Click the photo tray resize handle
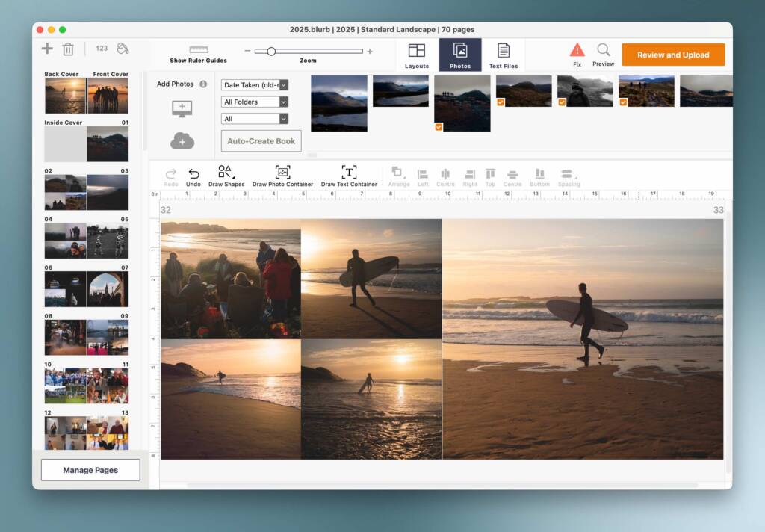This screenshot has height=532, width=765. click(x=312, y=155)
